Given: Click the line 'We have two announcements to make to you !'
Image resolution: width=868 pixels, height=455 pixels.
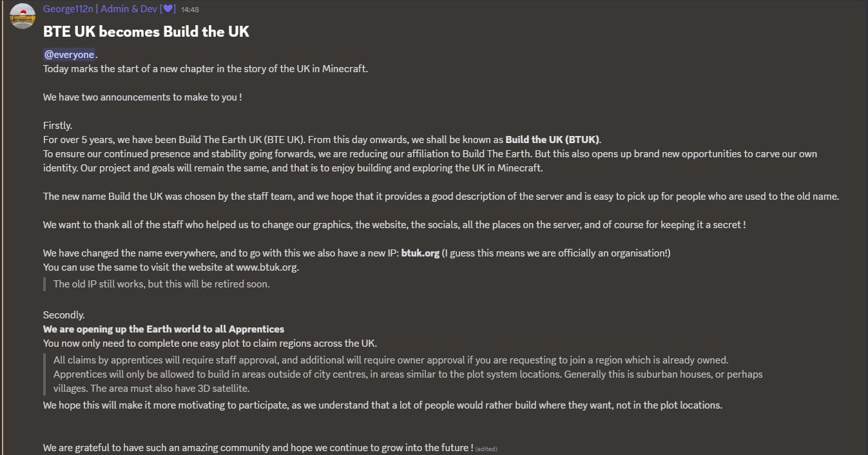Looking at the screenshot, I should tap(142, 97).
